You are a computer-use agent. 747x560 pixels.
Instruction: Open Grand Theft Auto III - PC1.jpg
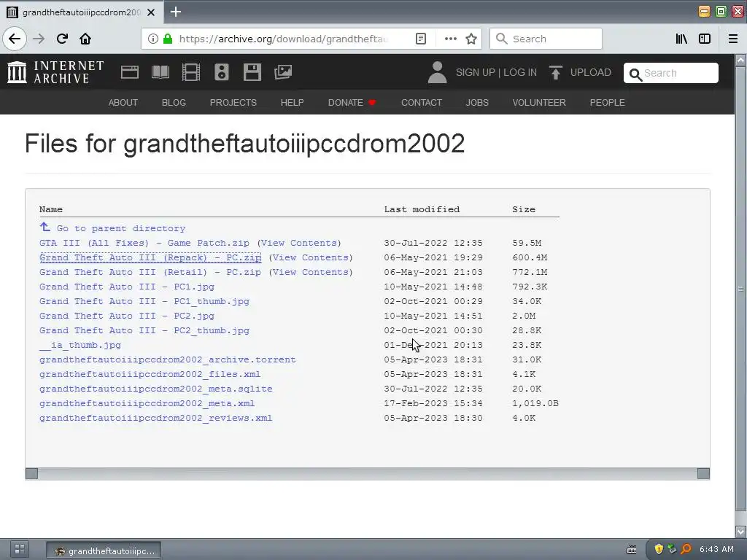pos(127,287)
